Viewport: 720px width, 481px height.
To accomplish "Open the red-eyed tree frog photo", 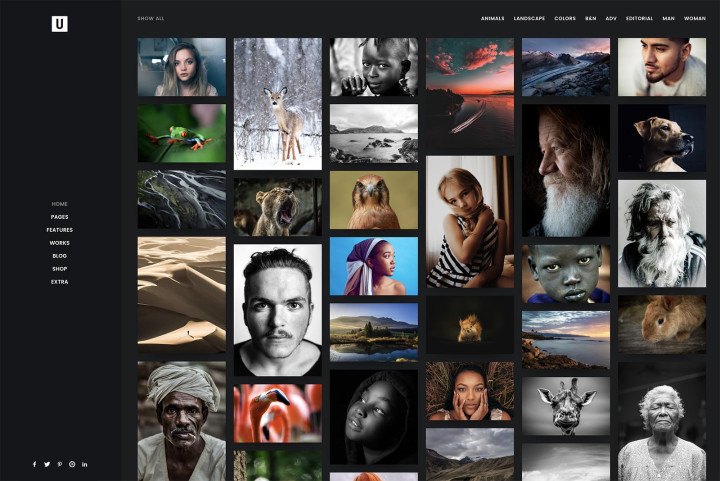I will 181,133.
